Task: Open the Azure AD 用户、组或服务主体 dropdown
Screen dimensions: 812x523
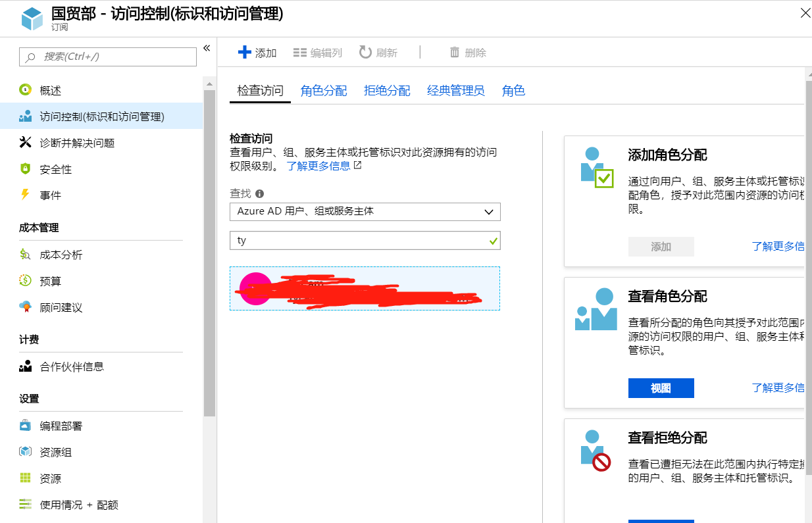Action: pos(365,212)
